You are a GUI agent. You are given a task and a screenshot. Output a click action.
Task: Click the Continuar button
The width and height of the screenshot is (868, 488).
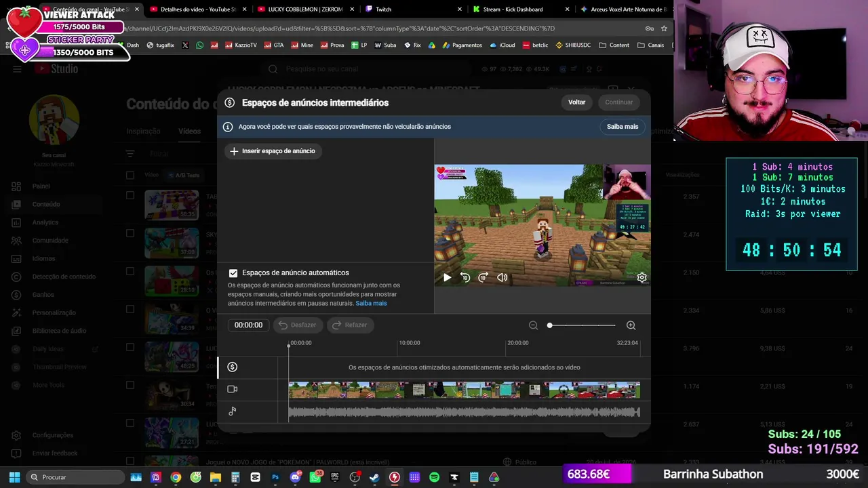pyautogui.click(x=618, y=102)
